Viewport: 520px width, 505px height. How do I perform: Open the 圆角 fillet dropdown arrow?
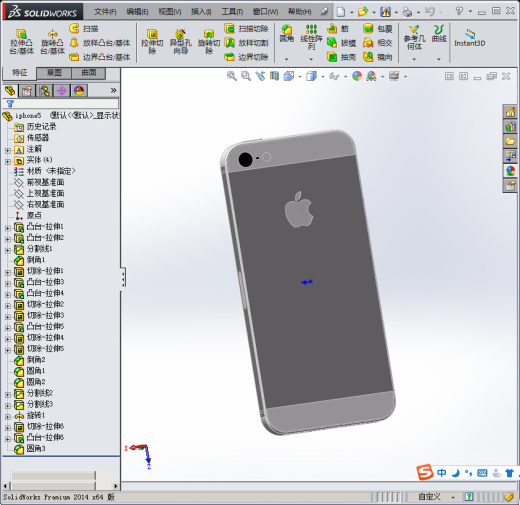tap(286, 59)
